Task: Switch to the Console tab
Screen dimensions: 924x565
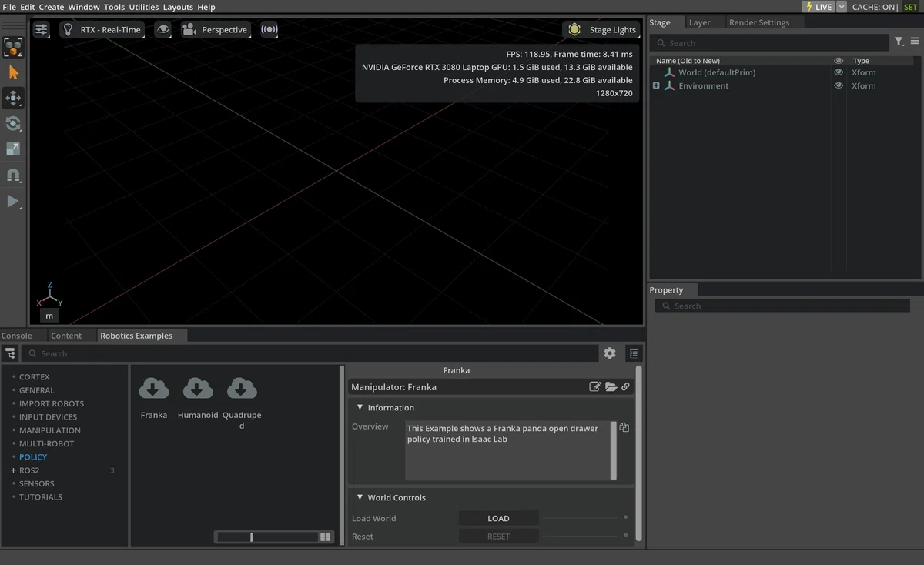Action: [17, 336]
